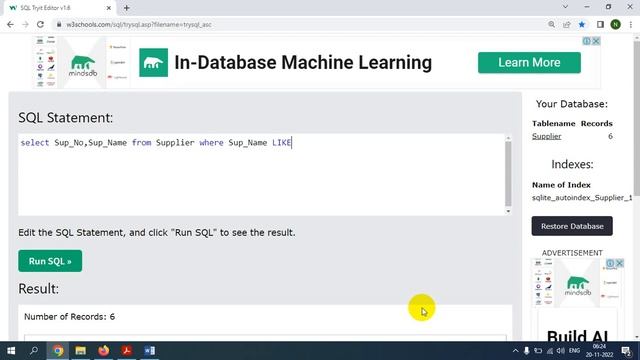Click the sidebar MindsDB ad image

tap(578, 283)
